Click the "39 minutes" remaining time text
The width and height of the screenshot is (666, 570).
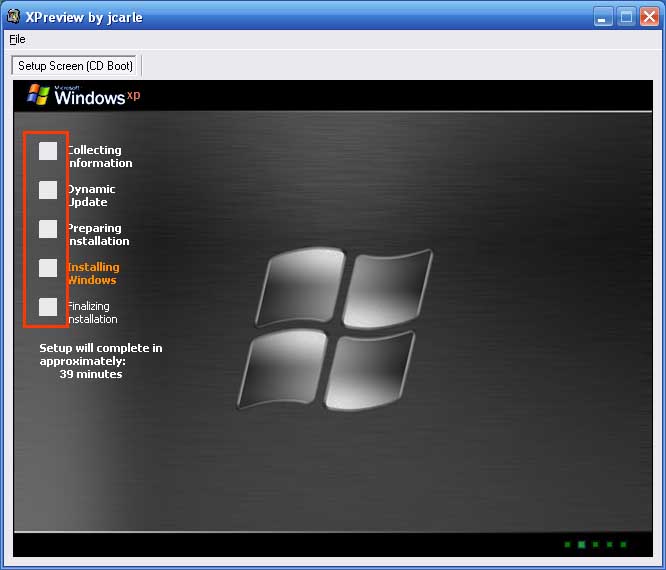click(x=91, y=374)
